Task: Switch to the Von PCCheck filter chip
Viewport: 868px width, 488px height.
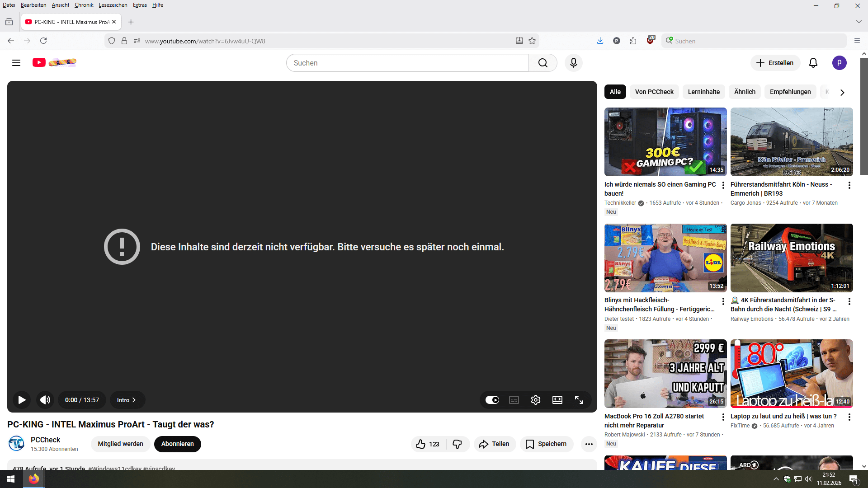Action: click(654, 92)
